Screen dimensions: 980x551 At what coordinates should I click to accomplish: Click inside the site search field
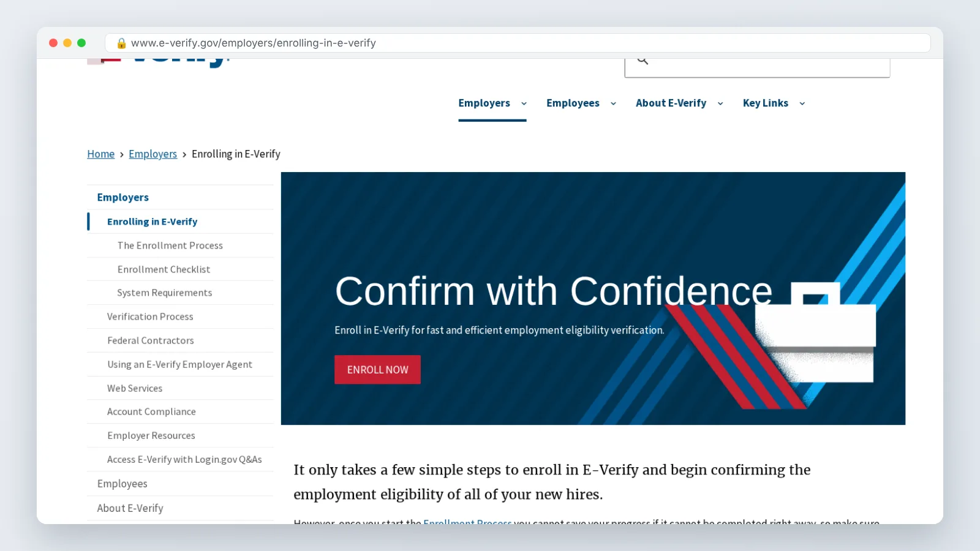pos(757,67)
